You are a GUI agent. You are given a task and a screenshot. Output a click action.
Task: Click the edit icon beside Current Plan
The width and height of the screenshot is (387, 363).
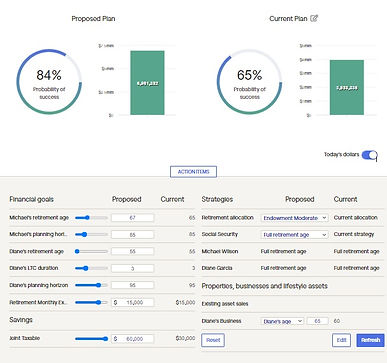coord(314,18)
